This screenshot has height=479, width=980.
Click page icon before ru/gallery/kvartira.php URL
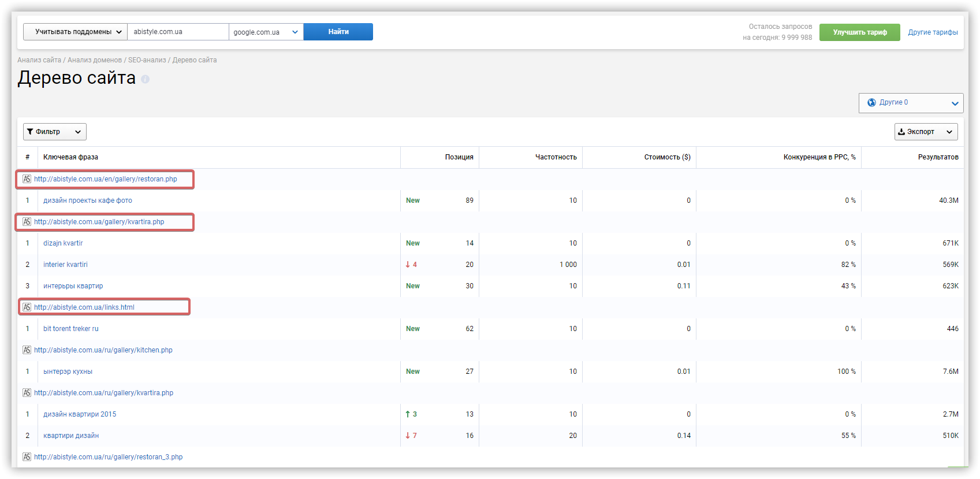click(27, 393)
